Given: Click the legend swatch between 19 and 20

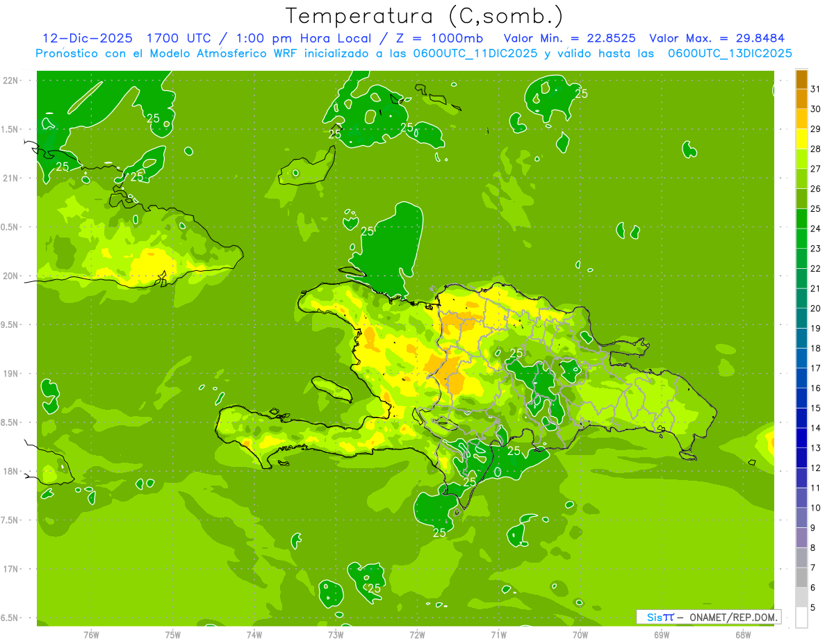Looking at the screenshot, I should pos(801,319).
